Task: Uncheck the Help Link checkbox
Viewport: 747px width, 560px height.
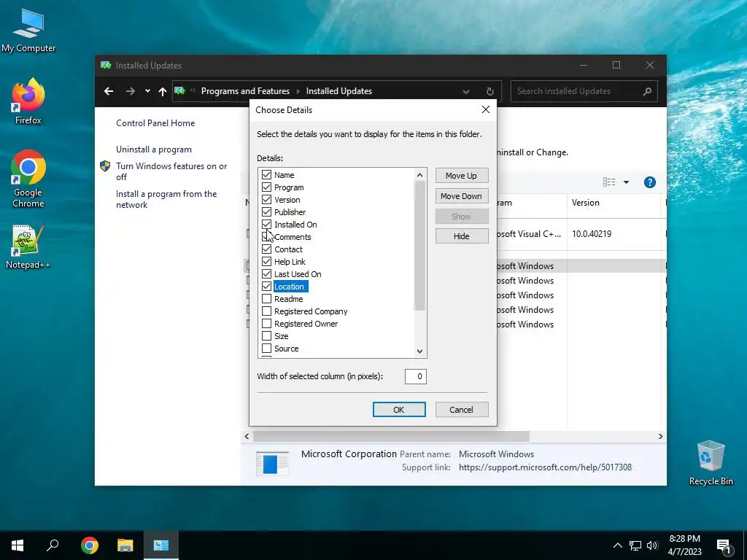Action: coord(267,262)
